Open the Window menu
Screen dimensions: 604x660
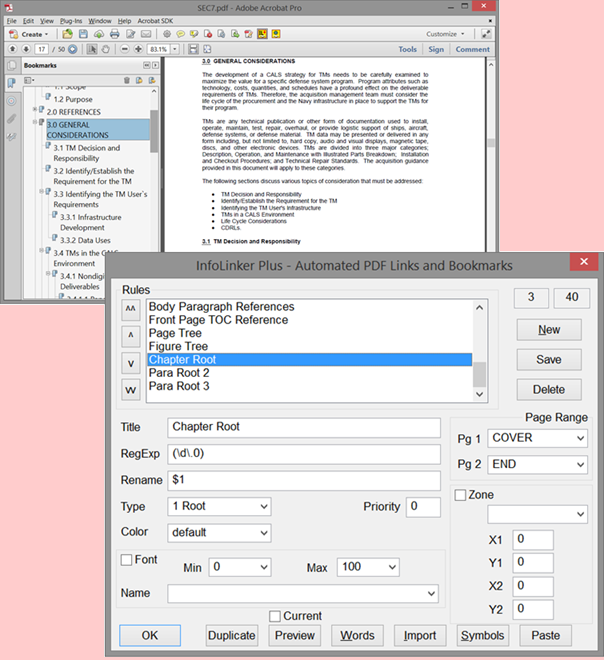[x=100, y=21]
